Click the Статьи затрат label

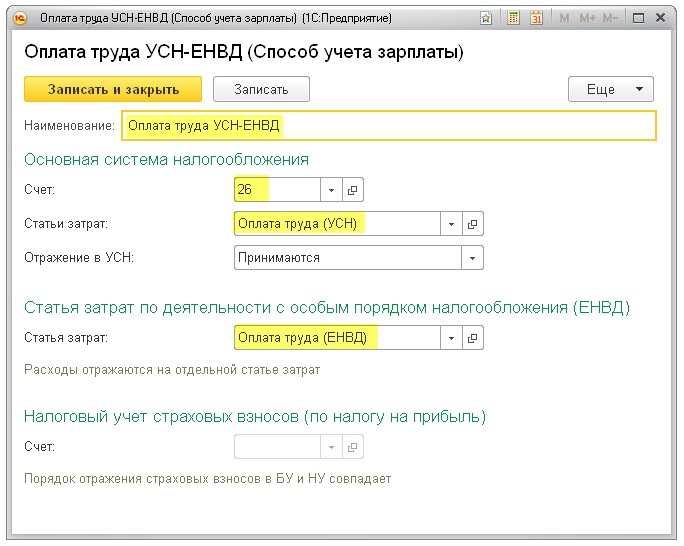point(66,224)
